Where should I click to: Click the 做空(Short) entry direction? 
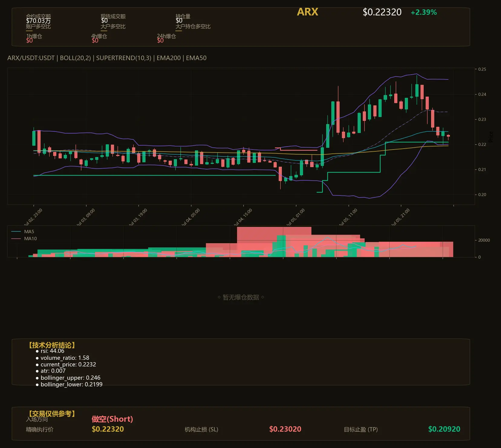coord(112,419)
